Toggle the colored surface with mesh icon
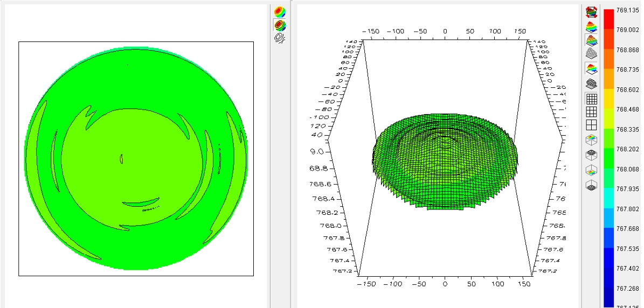The image size is (644, 308). point(591,40)
